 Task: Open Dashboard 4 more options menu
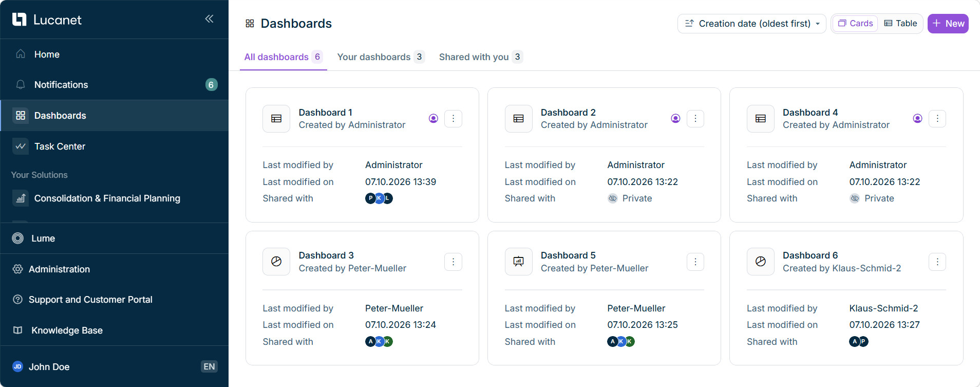tap(937, 119)
